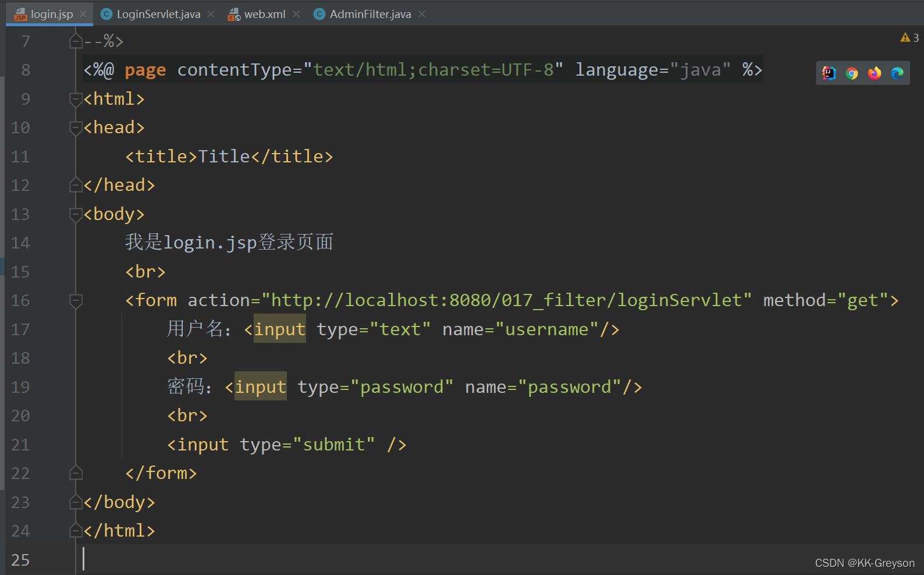Click the opening <body> tag text

(x=114, y=214)
